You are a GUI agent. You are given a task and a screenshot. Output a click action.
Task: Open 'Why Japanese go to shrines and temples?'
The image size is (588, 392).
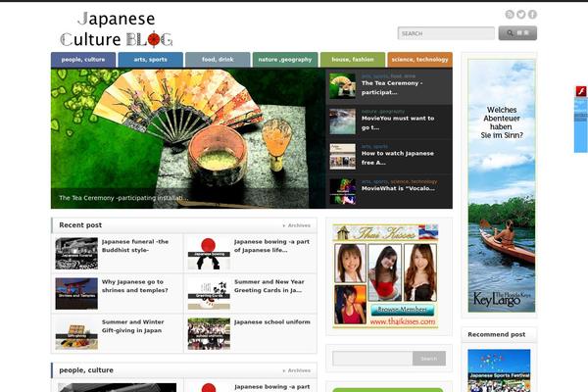coord(135,286)
